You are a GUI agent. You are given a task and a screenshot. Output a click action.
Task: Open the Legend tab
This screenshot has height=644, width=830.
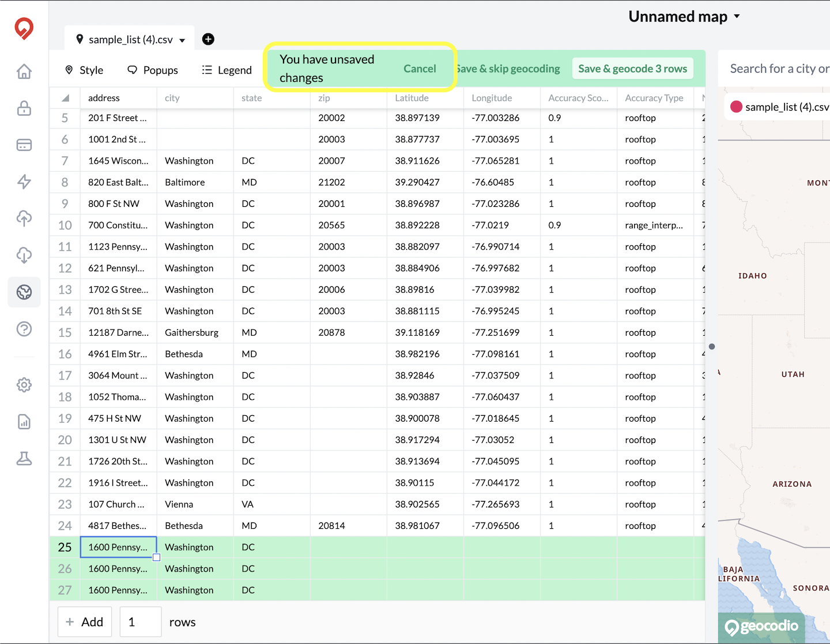tap(227, 70)
